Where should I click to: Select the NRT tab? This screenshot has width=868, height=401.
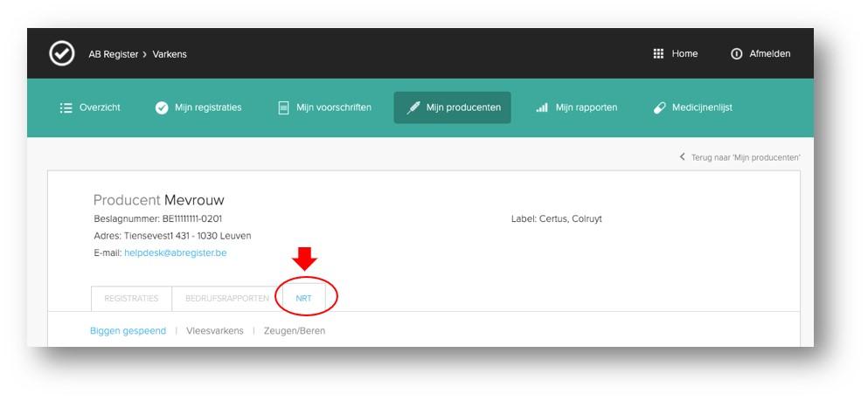pyautogui.click(x=304, y=299)
